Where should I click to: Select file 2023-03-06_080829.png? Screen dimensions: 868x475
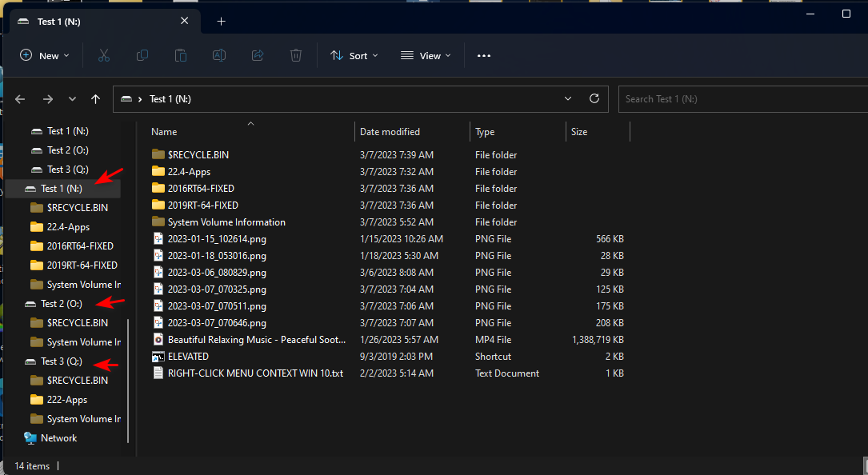[x=217, y=273]
